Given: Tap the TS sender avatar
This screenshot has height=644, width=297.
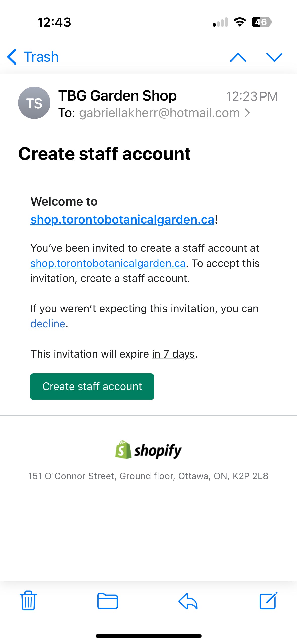Looking at the screenshot, I should [34, 103].
